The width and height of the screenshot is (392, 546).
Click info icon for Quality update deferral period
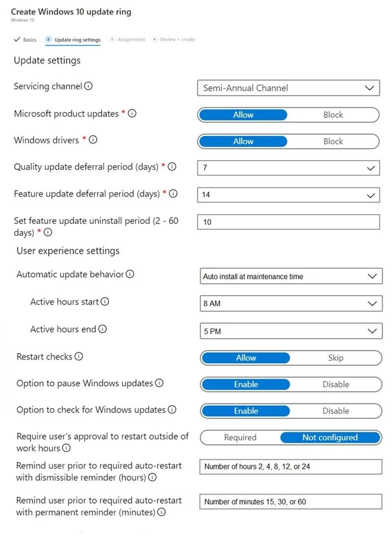[171, 167]
